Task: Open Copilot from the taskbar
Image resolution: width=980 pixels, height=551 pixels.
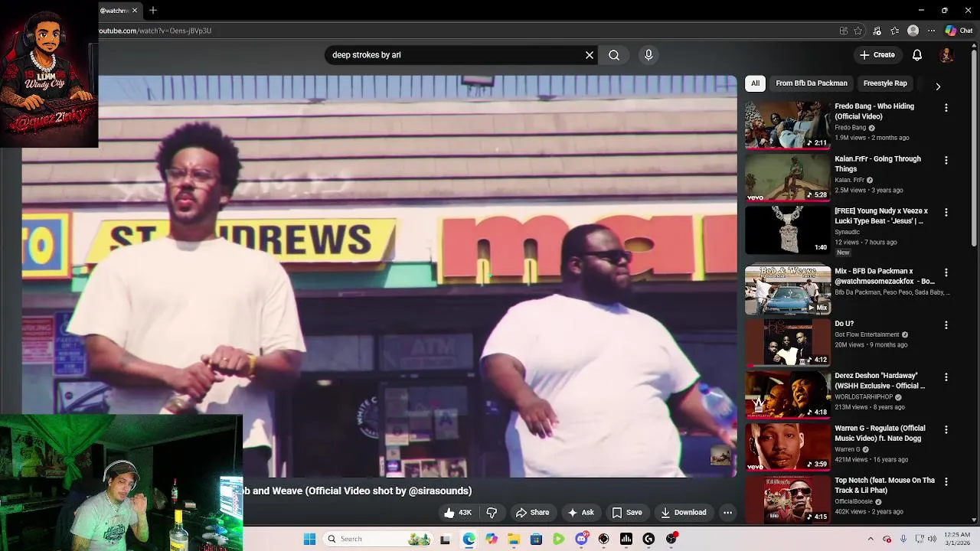Action: point(491,539)
